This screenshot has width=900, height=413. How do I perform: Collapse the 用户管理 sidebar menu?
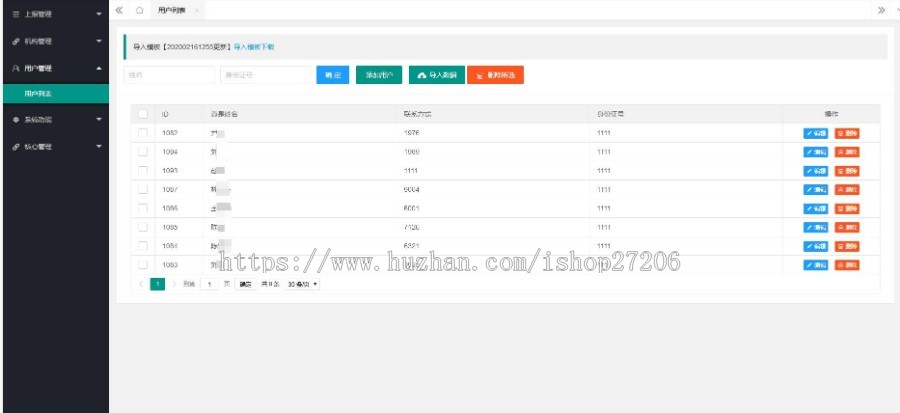[x=56, y=68]
